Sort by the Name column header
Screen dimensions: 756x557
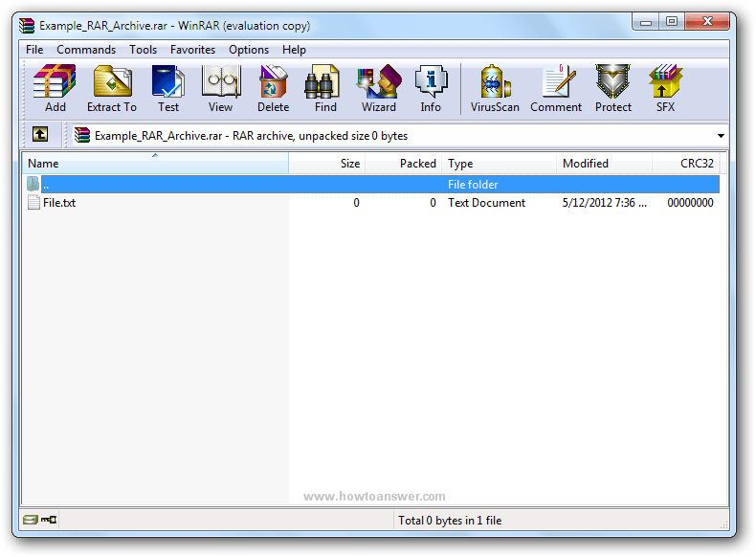155,164
